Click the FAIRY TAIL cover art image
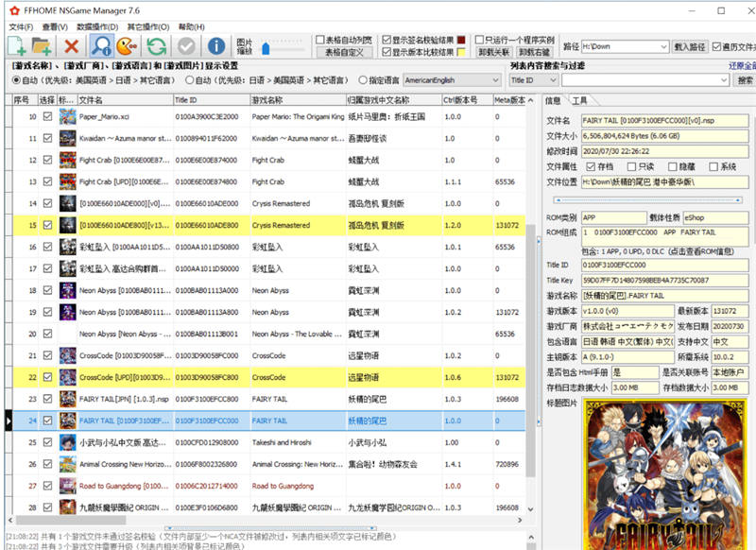Viewport: 756px width, 550px height. click(x=666, y=474)
